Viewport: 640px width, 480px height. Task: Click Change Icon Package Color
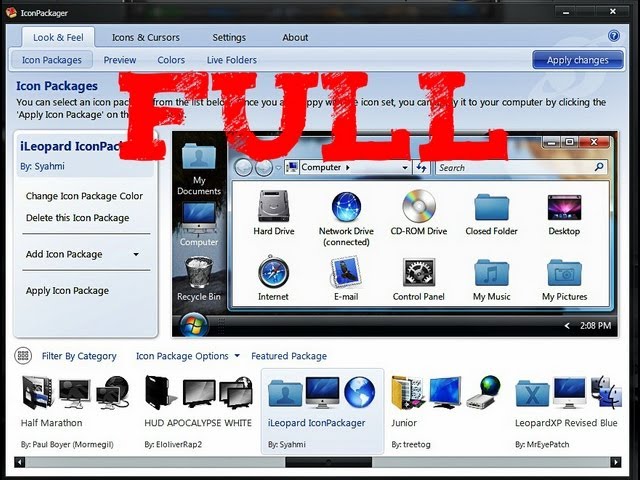click(x=84, y=196)
